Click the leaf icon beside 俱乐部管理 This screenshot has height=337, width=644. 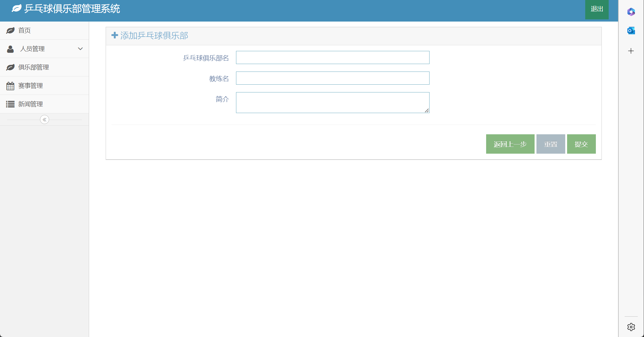point(10,67)
